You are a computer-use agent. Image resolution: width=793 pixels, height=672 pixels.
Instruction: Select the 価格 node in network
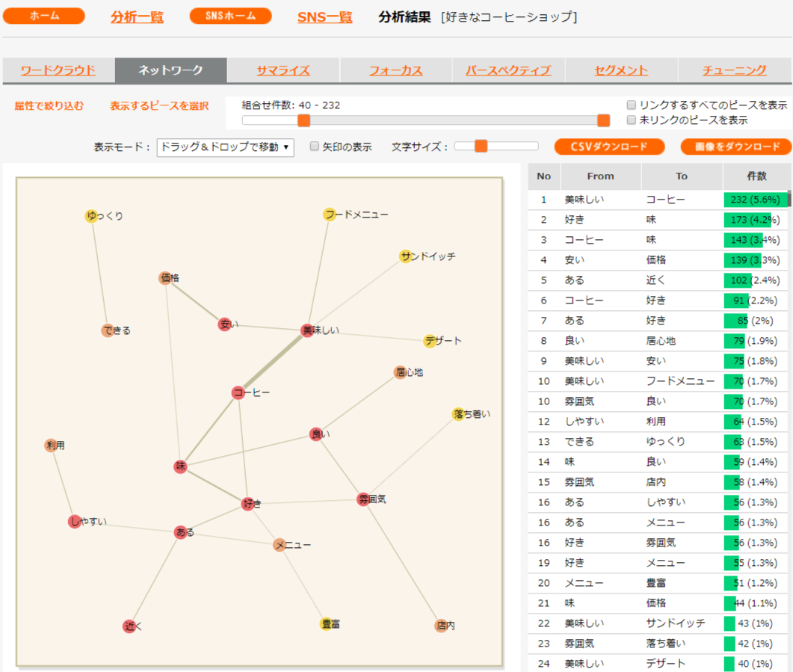[x=165, y=278]
